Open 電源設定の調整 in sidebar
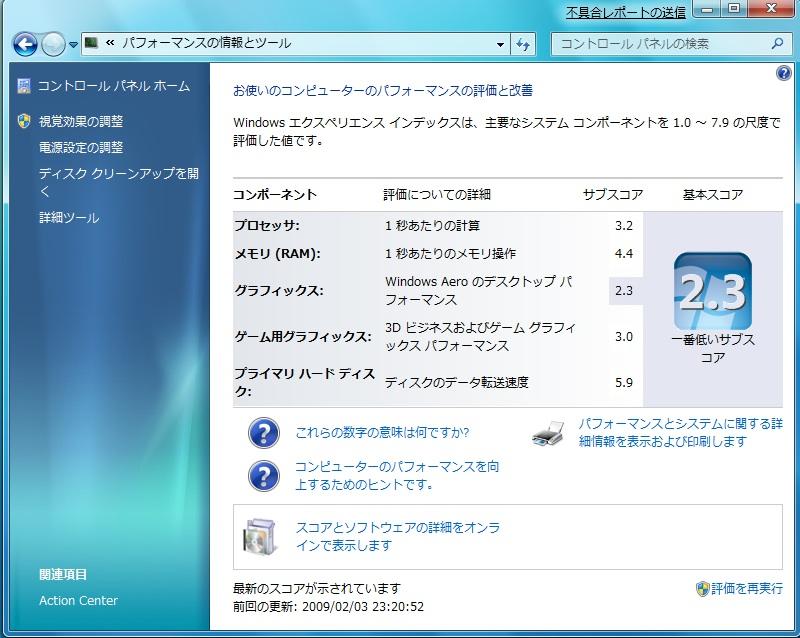The image size is (800, 638). pos(81,148)
